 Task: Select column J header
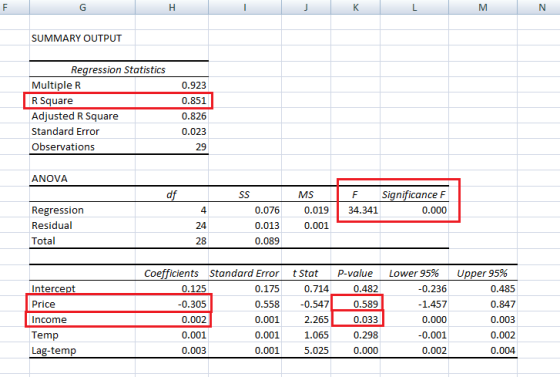pos(306,7)
